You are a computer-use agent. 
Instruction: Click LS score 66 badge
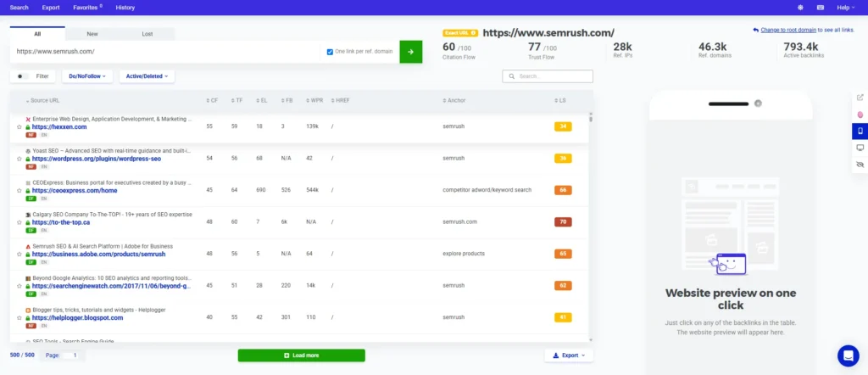click(563, 190)
